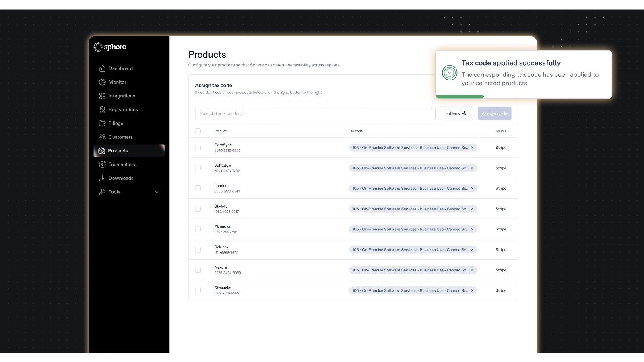Click the Registrations badge icon
This screenshot has height=362, width=644.
102,109
